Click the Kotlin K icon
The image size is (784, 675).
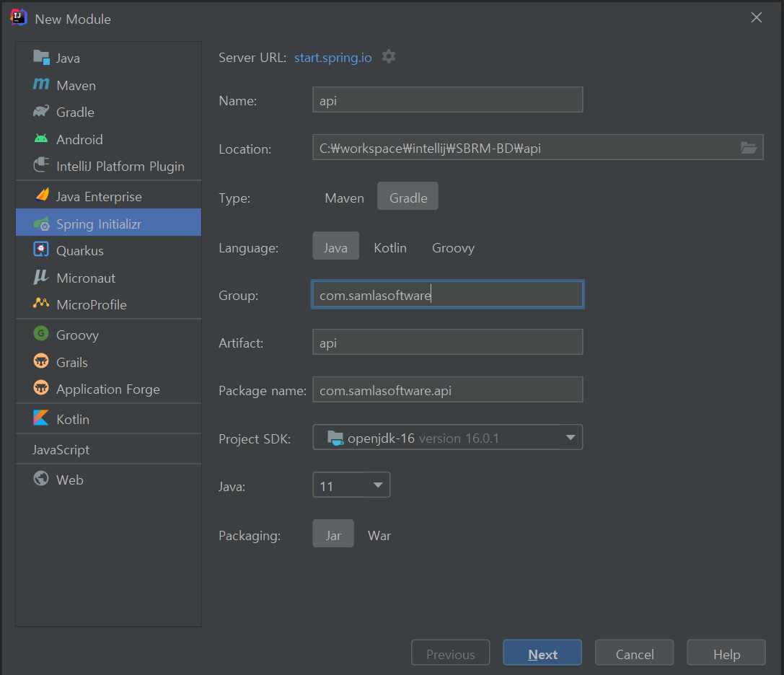coord(41,418)
